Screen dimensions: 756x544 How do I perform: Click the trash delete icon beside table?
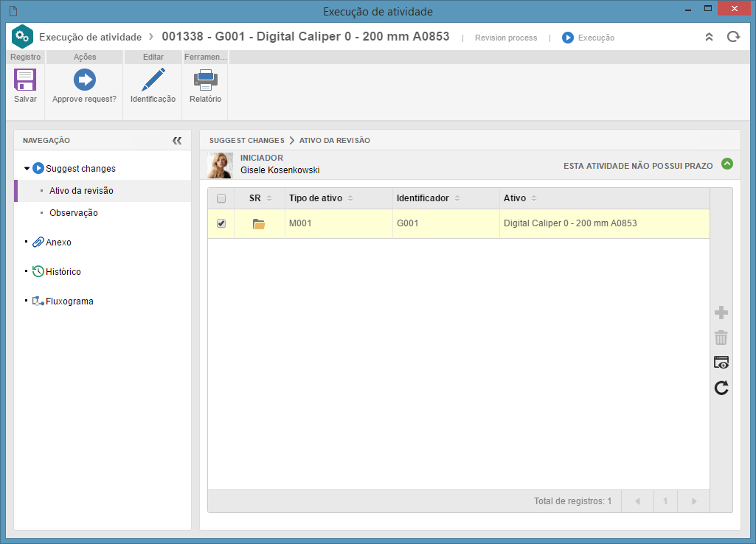pyautogui.click(x=721, y=338)
